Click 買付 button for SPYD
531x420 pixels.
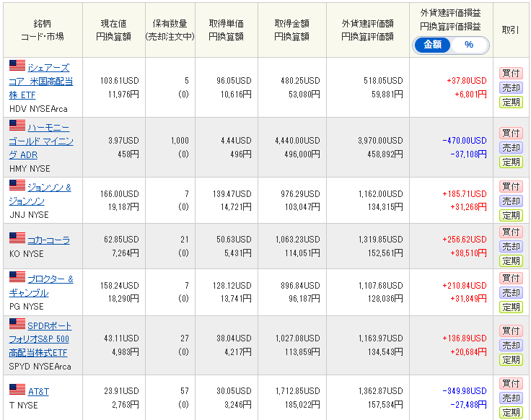pos(511,331)
